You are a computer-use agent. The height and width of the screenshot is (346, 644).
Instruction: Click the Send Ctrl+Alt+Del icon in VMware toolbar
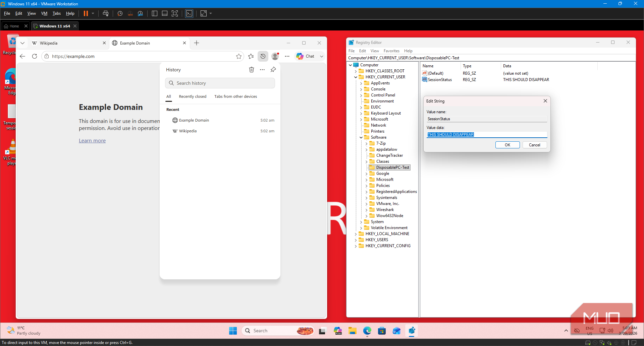[x=106, y=13]
